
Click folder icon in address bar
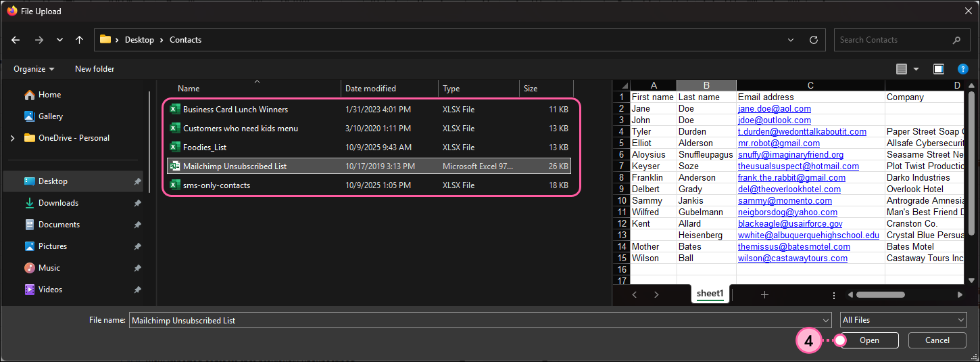pos(105,39)
